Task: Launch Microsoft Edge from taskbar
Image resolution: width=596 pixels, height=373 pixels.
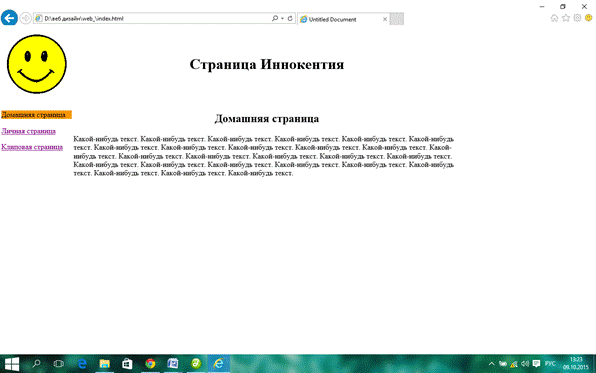Action: point(82,364)
